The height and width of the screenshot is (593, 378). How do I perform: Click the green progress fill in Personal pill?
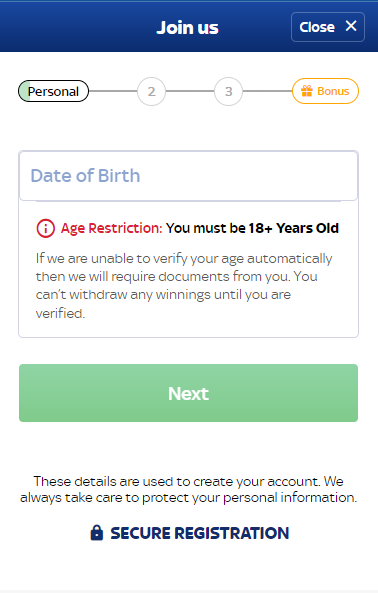[x=24, y=91]
